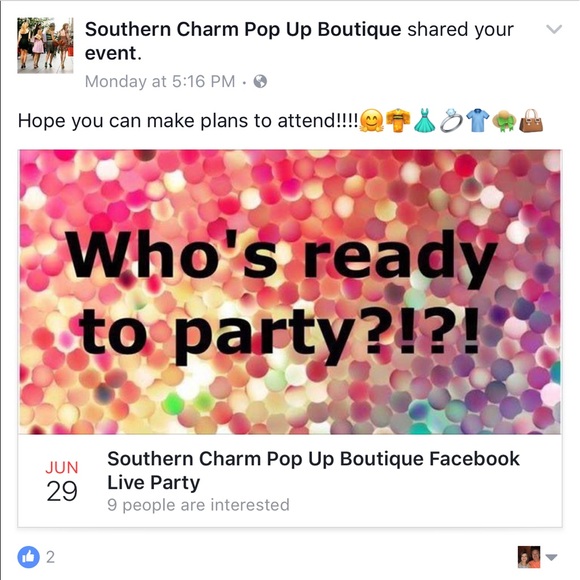Click the hugging face emoji
Viewport: 580px width, 580px height.
tap(371, 121)
